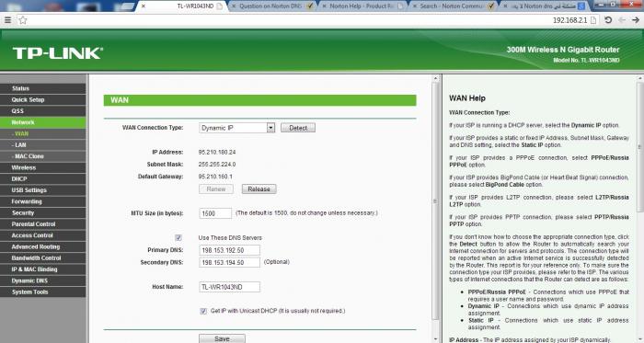Click the green WAN section header
This screenshot has width=644, height=343.
(x=259, y=100)
